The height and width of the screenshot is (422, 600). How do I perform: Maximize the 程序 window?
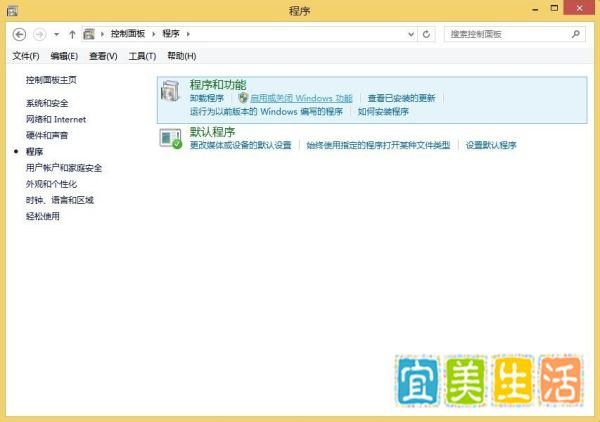554,8
